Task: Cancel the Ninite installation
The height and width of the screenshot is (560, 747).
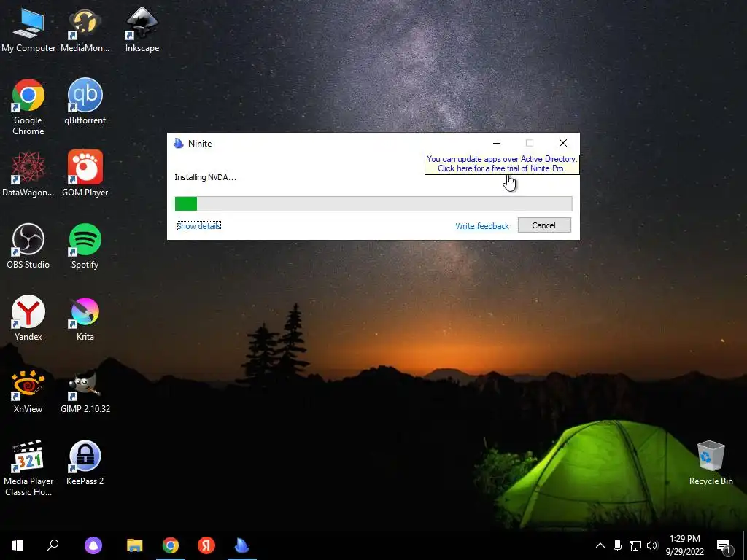Action: pyautogui.click(x=544, y=225)
